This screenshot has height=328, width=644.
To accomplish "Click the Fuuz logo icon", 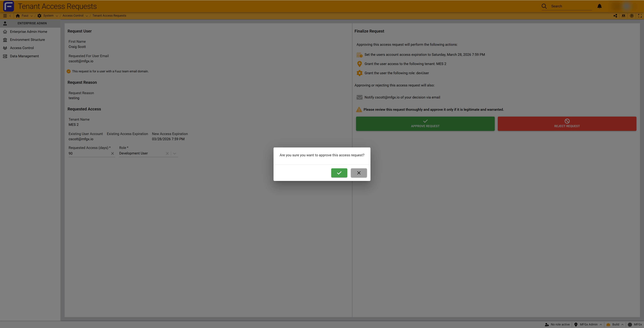I will pos(9,6).
